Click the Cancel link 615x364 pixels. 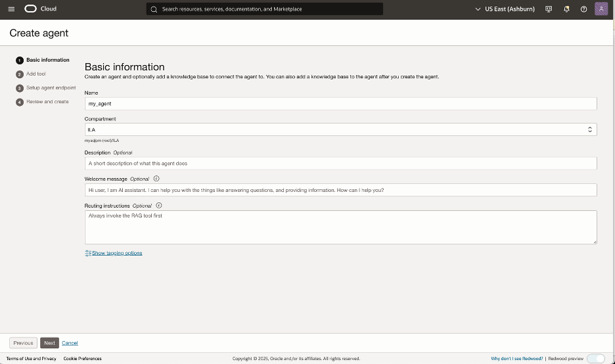click(70, 343)
